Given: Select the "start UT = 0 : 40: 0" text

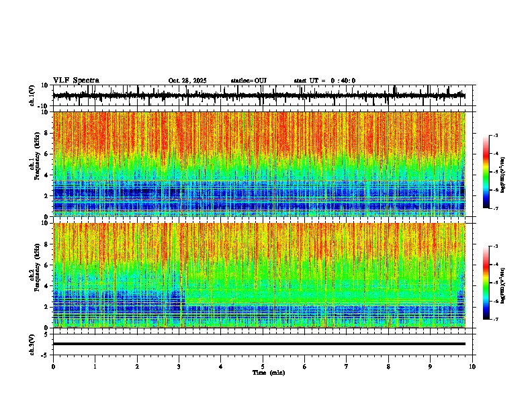Looking at the screenshot, I should 324,81.
